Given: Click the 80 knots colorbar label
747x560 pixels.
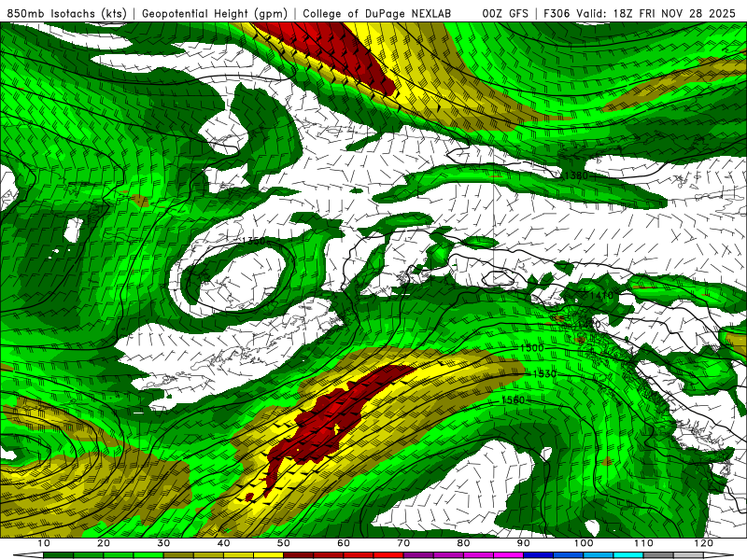Looking at the screenshot, I should coord(463,543).
